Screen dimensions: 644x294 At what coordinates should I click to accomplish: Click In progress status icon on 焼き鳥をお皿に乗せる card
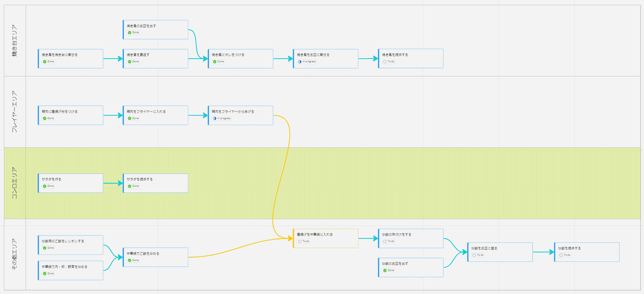click(300, 61)
